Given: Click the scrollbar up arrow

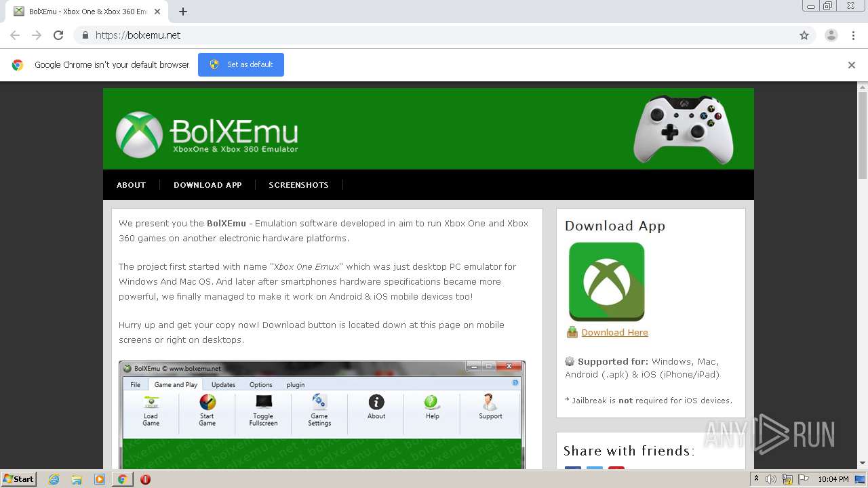Looking at the screenshot, I should coord(862,87).
